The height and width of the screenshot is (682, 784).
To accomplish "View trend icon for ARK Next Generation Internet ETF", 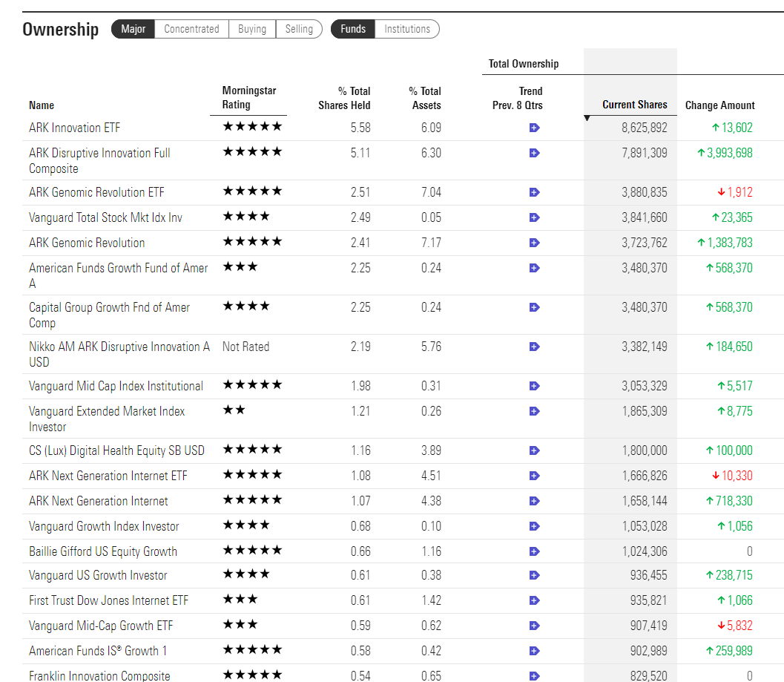I will tap(534, 476).
